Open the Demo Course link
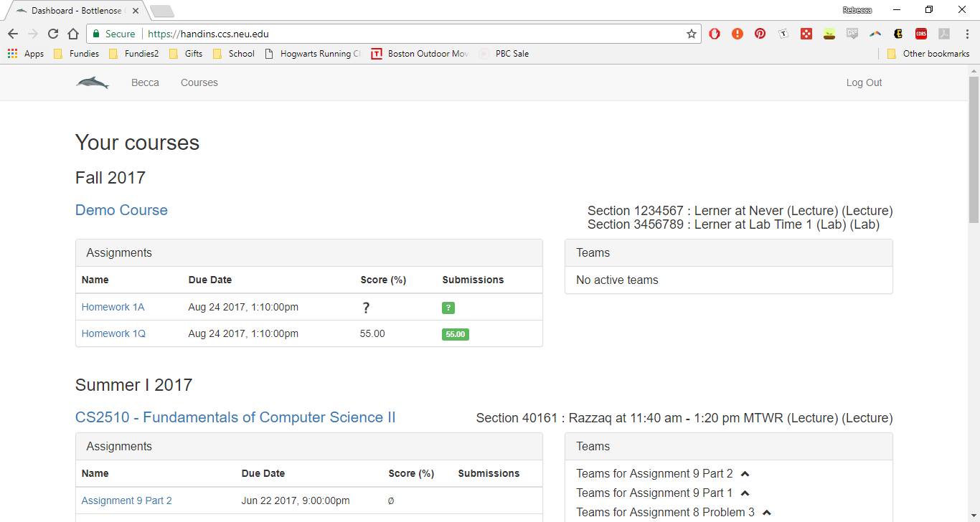The image size is (980, 522). pyautogui.click(x=121, y=210)
